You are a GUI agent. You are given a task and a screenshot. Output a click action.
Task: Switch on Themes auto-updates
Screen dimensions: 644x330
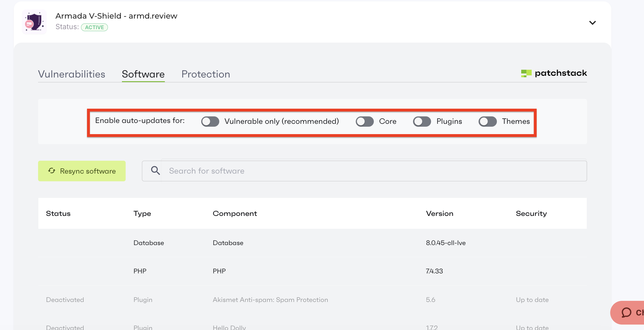coord(487,122)
